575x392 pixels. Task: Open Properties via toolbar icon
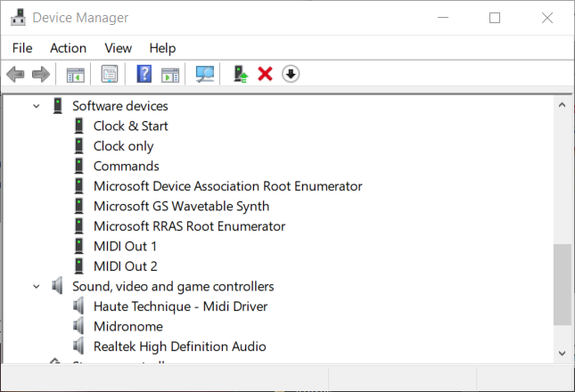pos(110,74)
